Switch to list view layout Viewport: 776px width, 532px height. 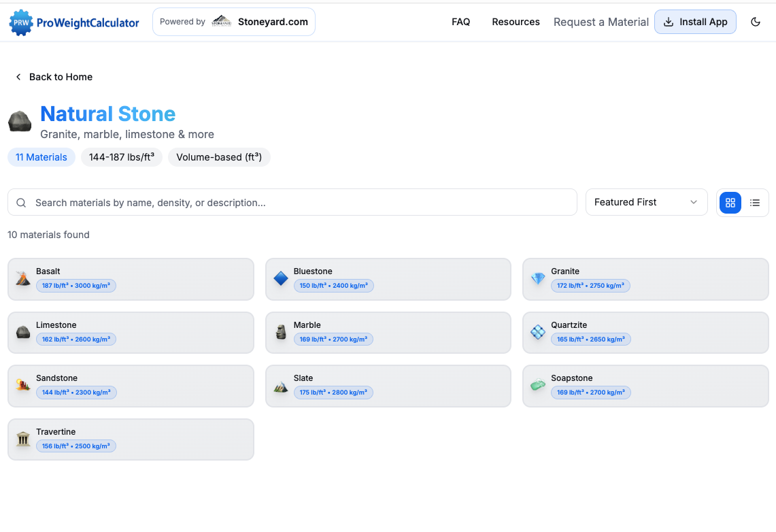pos(755,203)
